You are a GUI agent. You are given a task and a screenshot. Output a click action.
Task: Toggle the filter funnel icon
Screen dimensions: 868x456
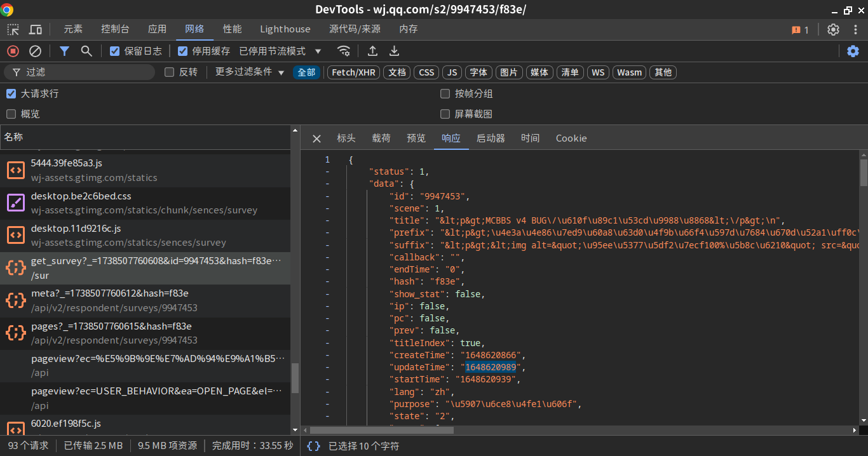point(64,51)
